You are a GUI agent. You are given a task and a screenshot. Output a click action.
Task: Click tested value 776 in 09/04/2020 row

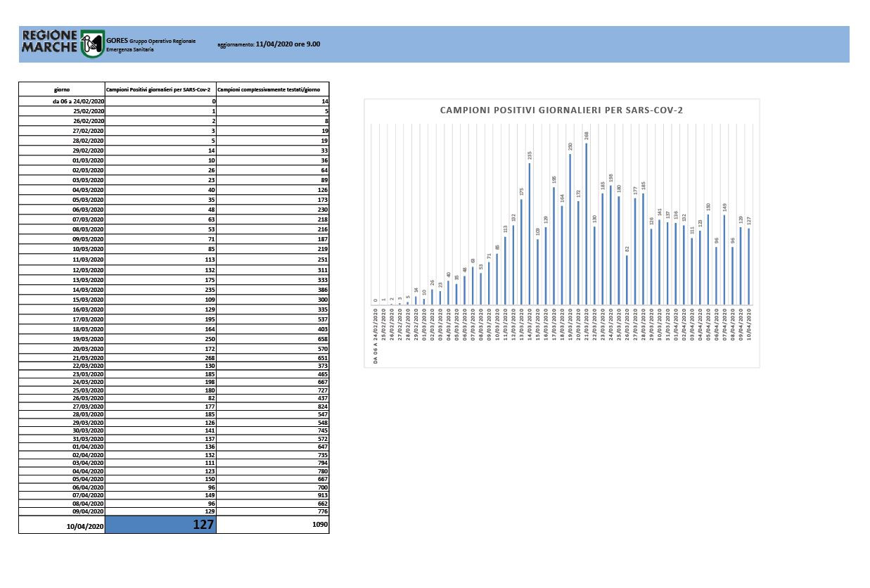273,512
